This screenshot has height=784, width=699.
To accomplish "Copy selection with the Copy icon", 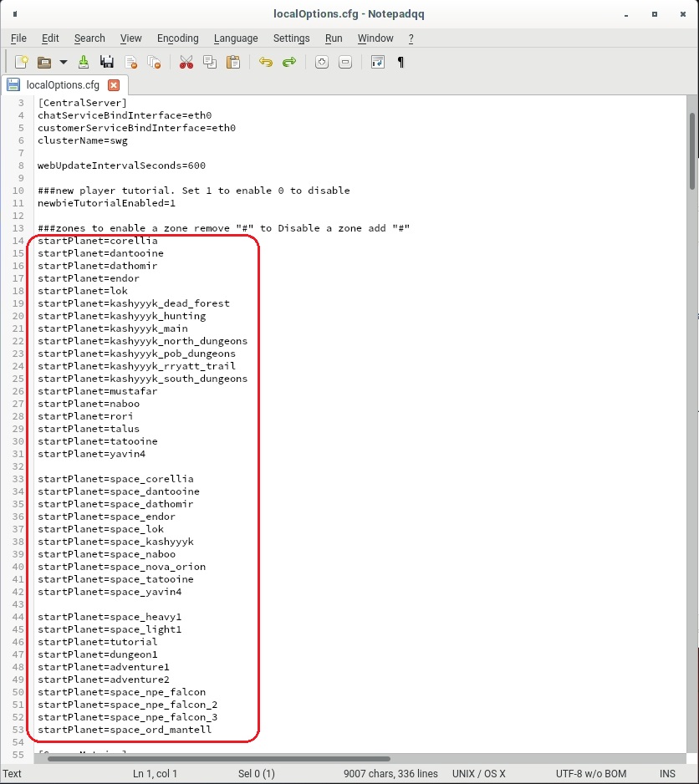I will 210,62.
